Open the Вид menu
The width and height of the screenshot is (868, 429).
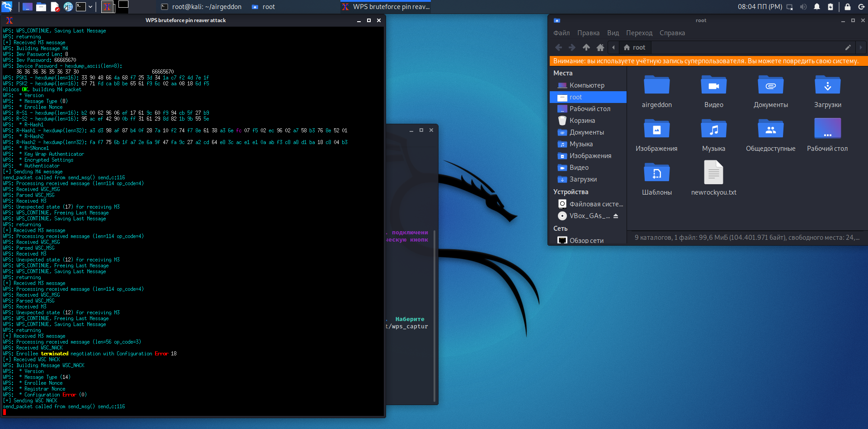pyautogui.click(x=613, y=33)
